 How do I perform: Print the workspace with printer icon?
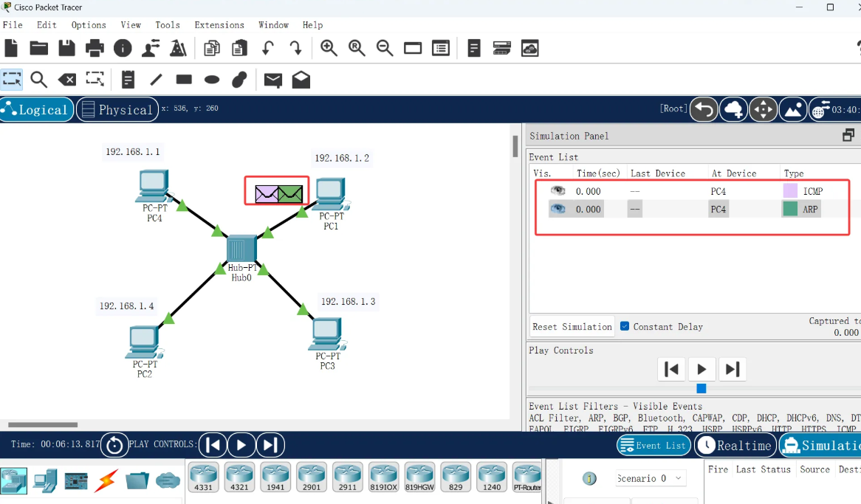(95, 48)
